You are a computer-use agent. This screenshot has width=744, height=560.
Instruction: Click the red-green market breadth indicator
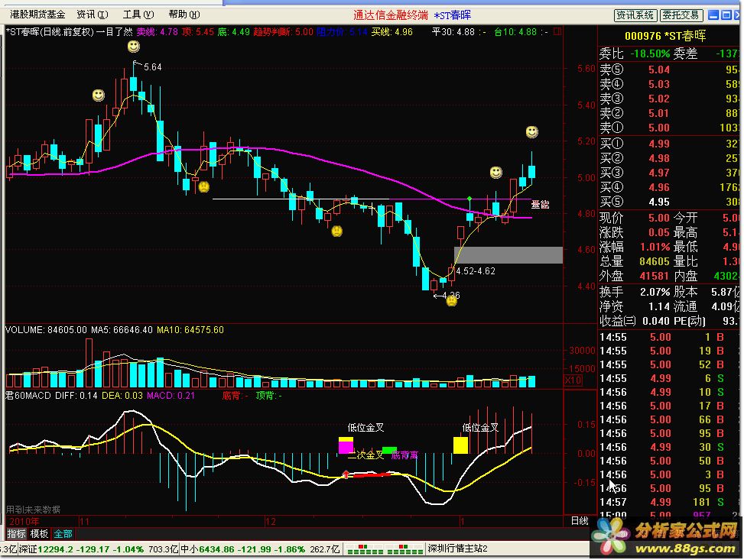coord(385,549)
